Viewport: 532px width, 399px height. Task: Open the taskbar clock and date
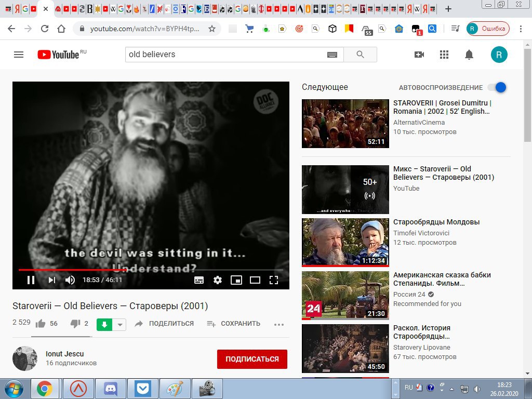(x=504, y=389)
